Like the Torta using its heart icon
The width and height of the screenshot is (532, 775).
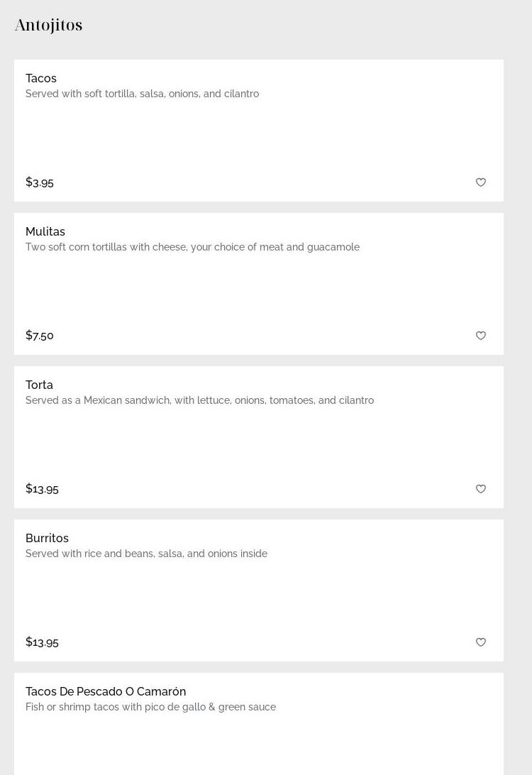point(481,489)
